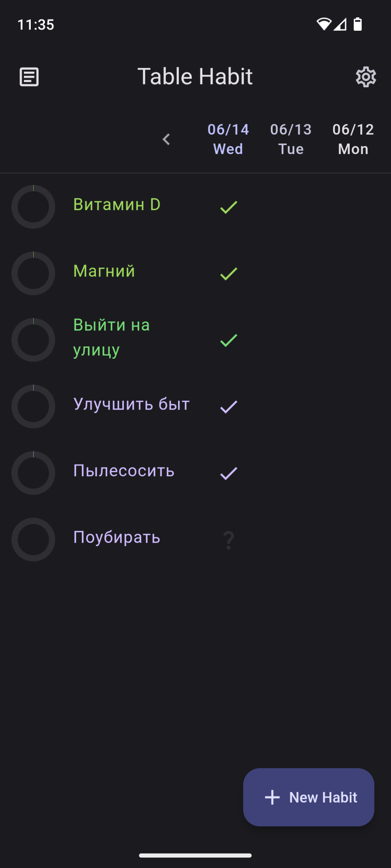Tap the progress ring beside Пылесосить
The width and height of the screenshot is (391, 868).
click(x=33, y=473)
